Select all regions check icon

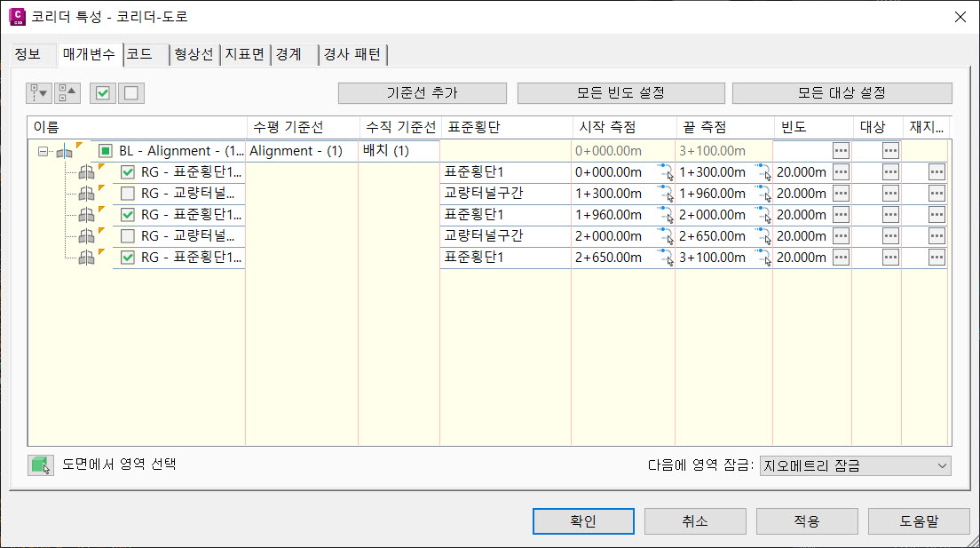click(x=102, y=93)
